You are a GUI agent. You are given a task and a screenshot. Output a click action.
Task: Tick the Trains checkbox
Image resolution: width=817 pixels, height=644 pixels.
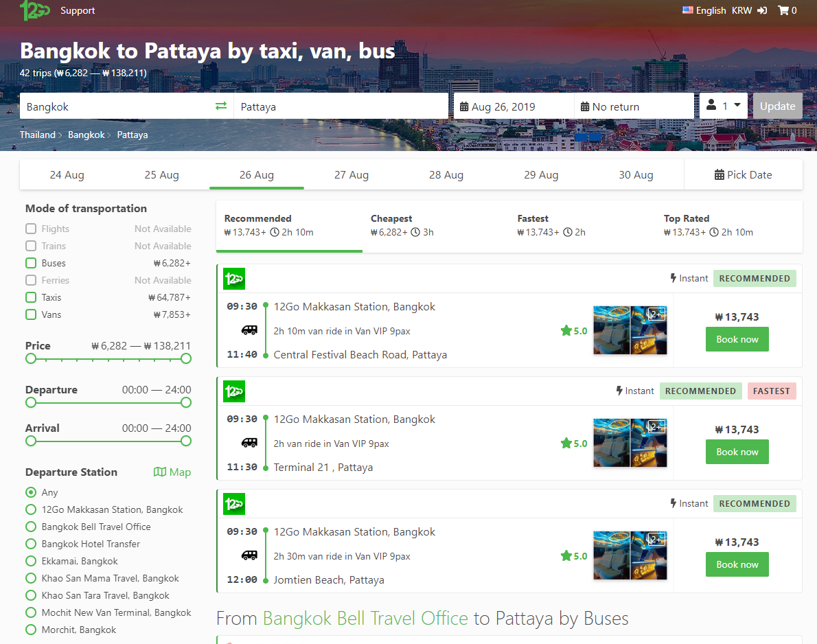point(32,246)
